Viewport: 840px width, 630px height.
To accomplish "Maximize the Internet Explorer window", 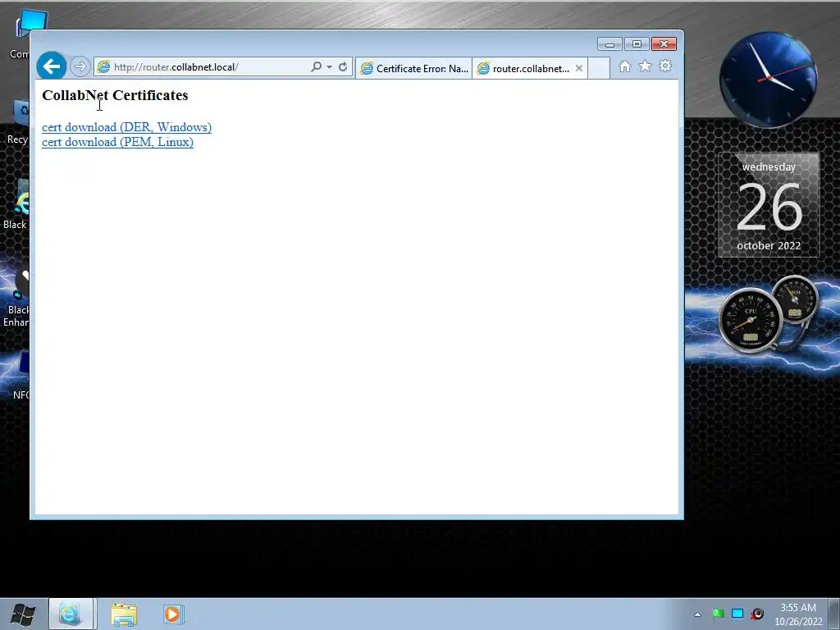I will tap(637, 44).
